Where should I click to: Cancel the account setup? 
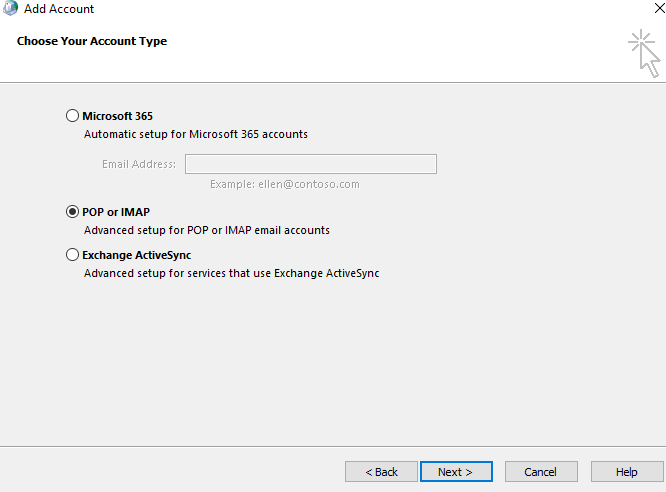coord(541,472)
